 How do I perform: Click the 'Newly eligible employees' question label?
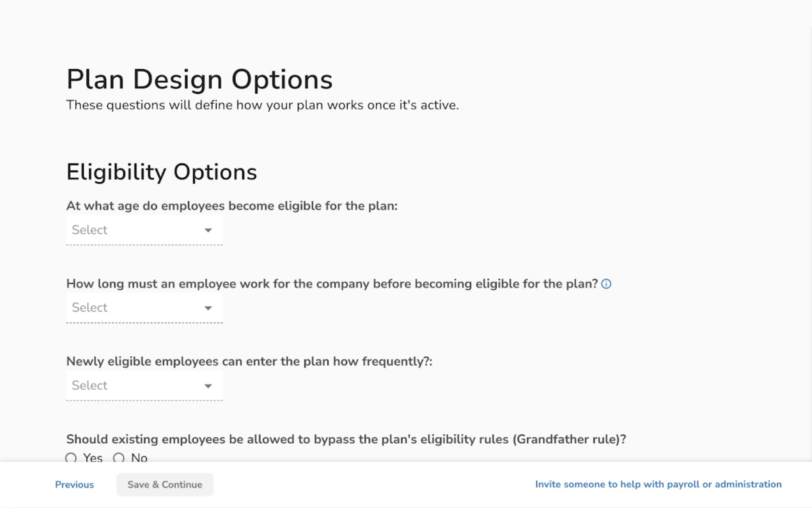(x=249, y=361)
